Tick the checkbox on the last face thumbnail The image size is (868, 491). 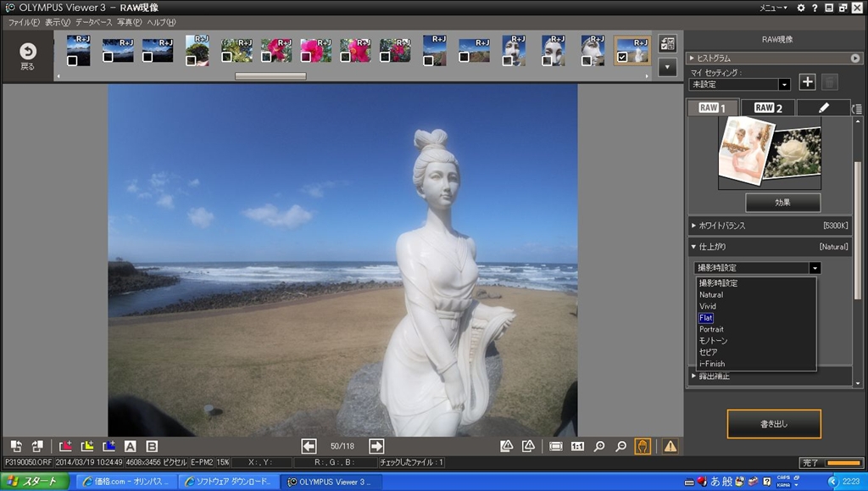click(x=587, y=60)
